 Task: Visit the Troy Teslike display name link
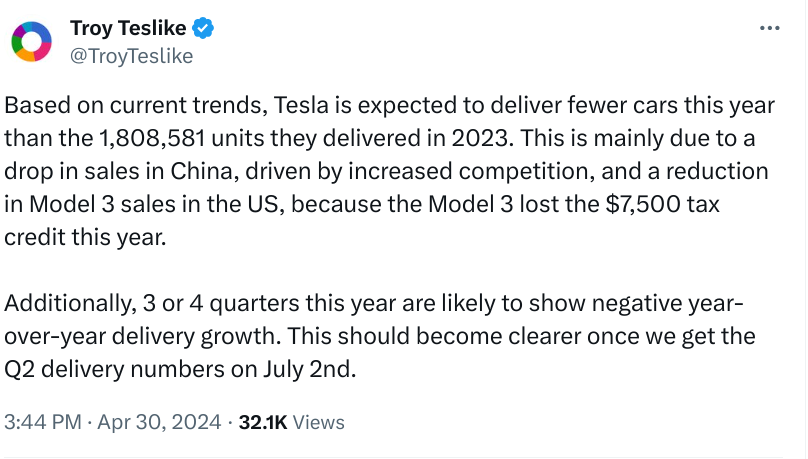pyautogui.click(x=128, y=28)
